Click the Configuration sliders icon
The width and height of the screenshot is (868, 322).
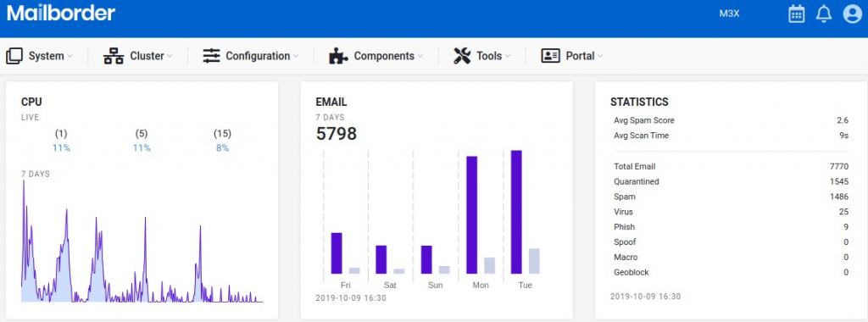point(211,56)
